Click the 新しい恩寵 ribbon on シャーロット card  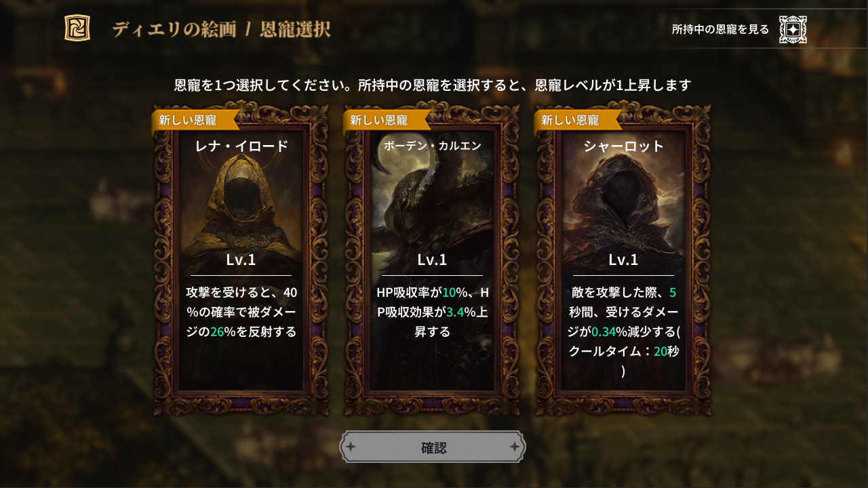[x=576, y=120]
